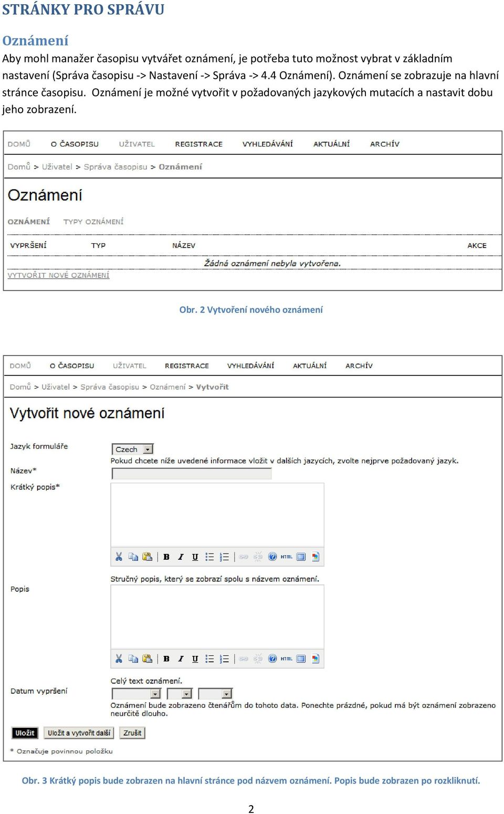Toggle Italic in the Krátký popis editor toolbar

pyautogui.click(x=181, y=557)
